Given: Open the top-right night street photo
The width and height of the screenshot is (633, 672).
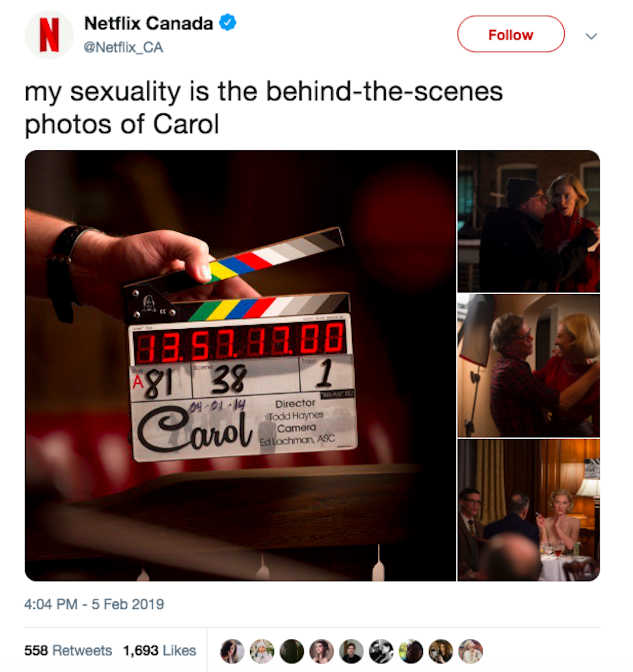Looking at the screenshot, I should click(x=529, y=221).
